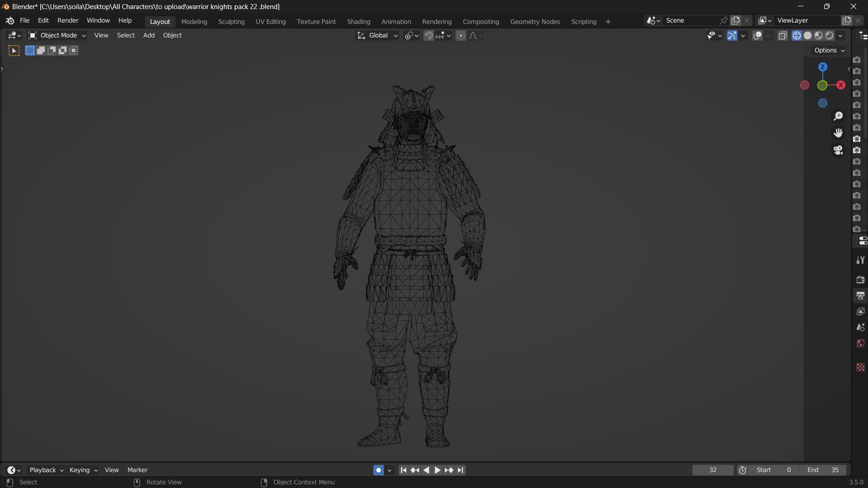Open transform pivot point dropdown
The image size is (868, 488).
coord(411,35)
